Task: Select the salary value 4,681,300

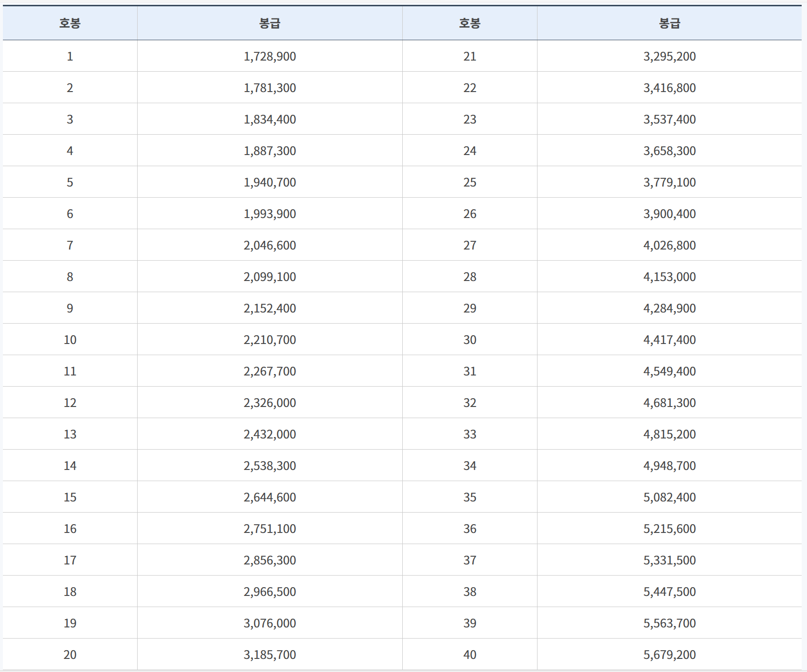Action: click(x=669, y=403)
